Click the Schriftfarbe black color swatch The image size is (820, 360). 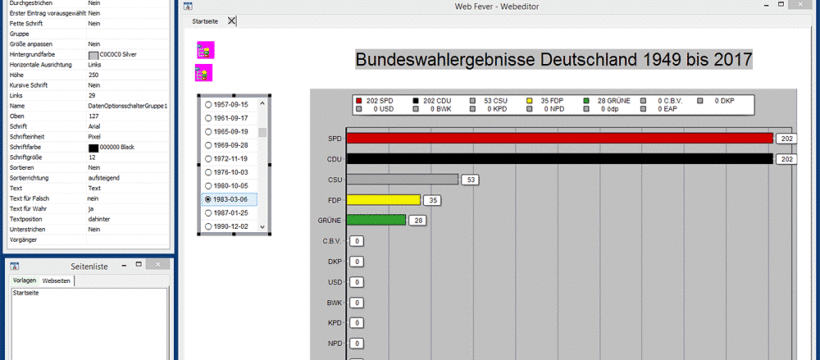click(94, 148)
